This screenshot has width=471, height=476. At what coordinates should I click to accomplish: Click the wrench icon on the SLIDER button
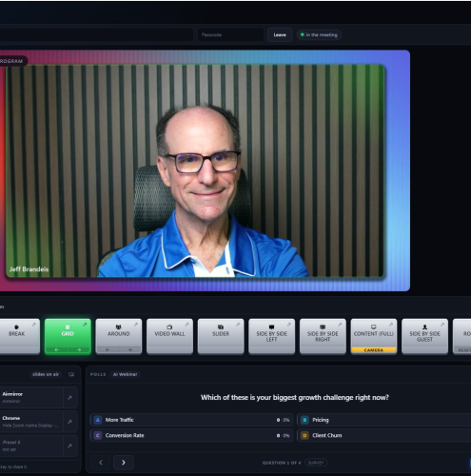(238, 325)
